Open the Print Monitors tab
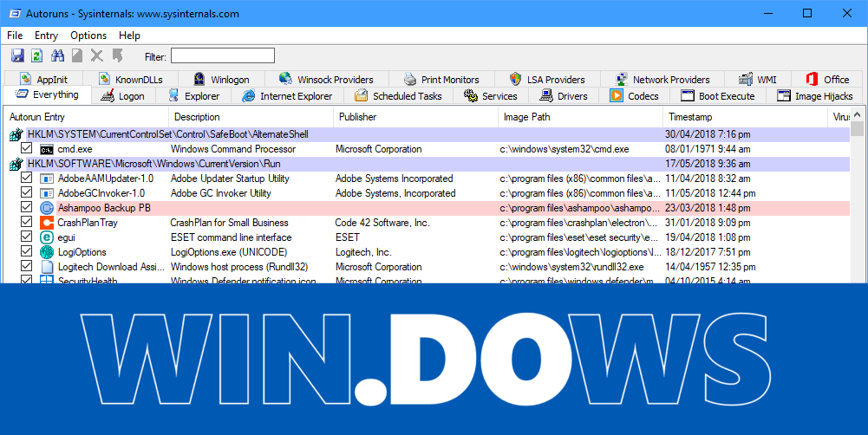868x435 pixels. point(441,79)
